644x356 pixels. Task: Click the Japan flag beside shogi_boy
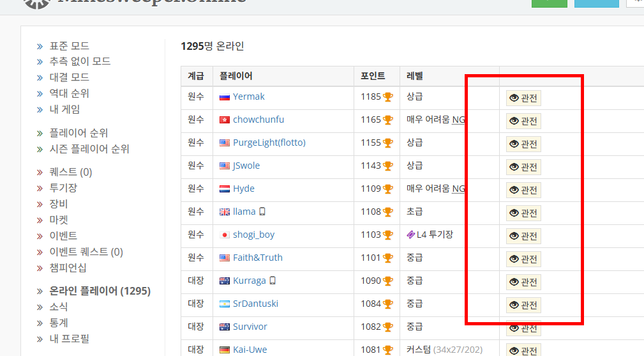click(x=225, y=235)
